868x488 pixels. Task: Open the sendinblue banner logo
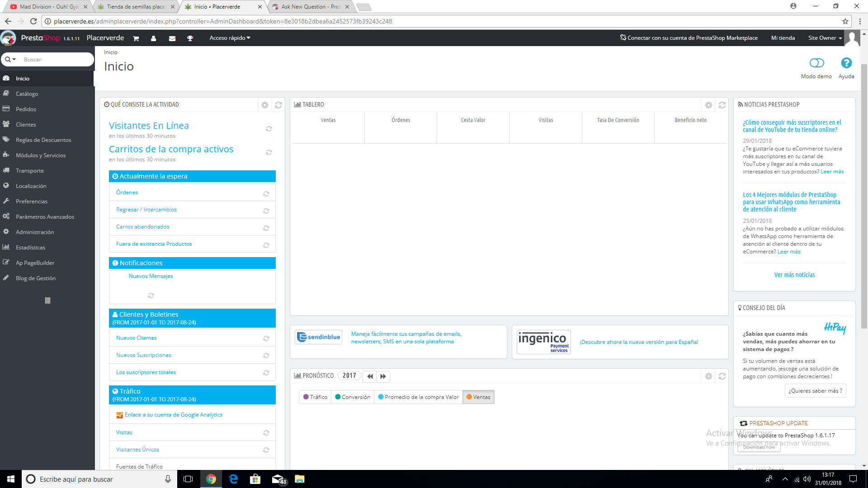pyautogui.click(x=318, y=337)
